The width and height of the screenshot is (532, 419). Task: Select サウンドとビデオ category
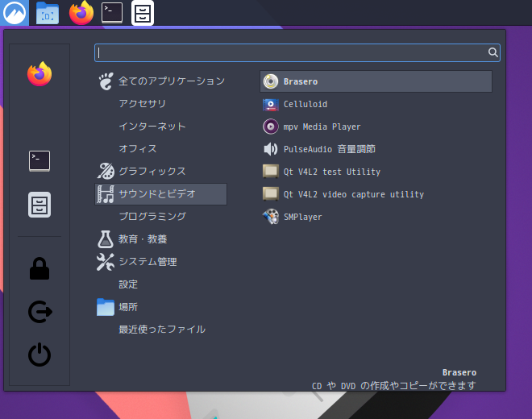[161, 194]
